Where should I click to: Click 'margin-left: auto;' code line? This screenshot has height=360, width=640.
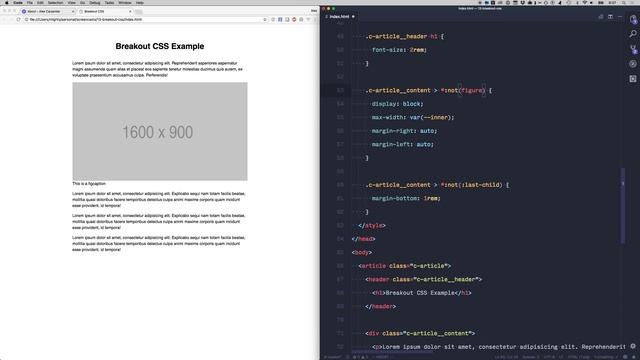tap(402, 144)
